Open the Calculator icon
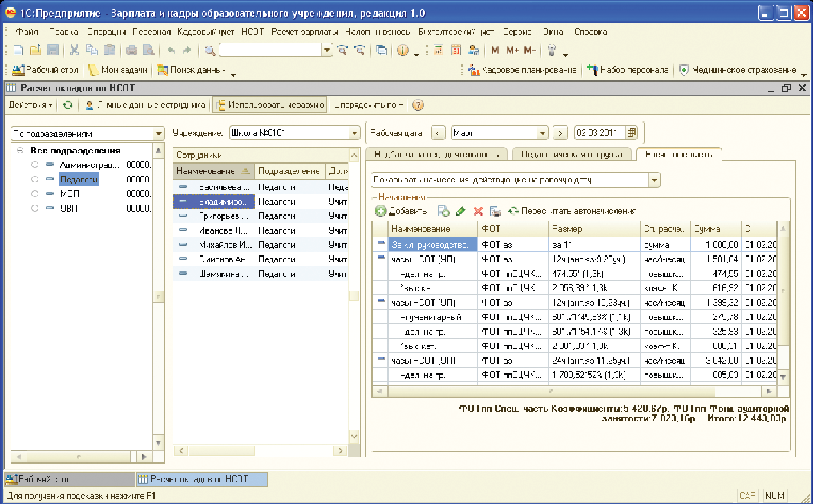Image resolution: width=813 pixels, height=504 pixels. point(438,51)
